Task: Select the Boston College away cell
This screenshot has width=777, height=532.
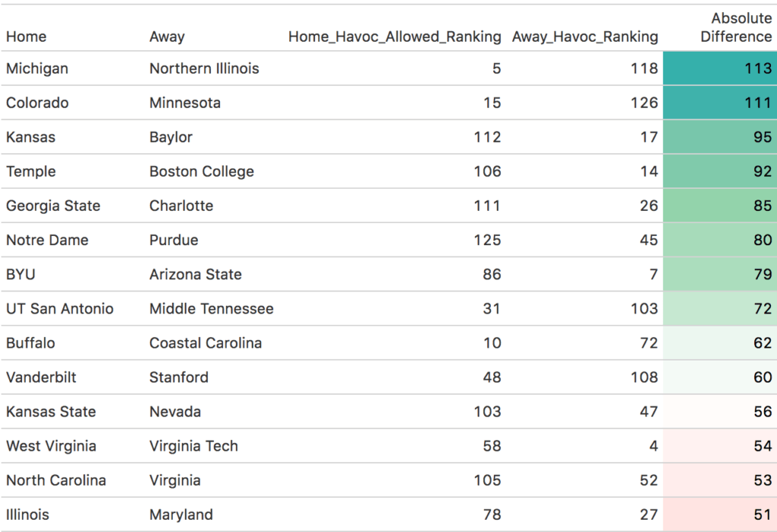Action: click(x=202, y=172)
